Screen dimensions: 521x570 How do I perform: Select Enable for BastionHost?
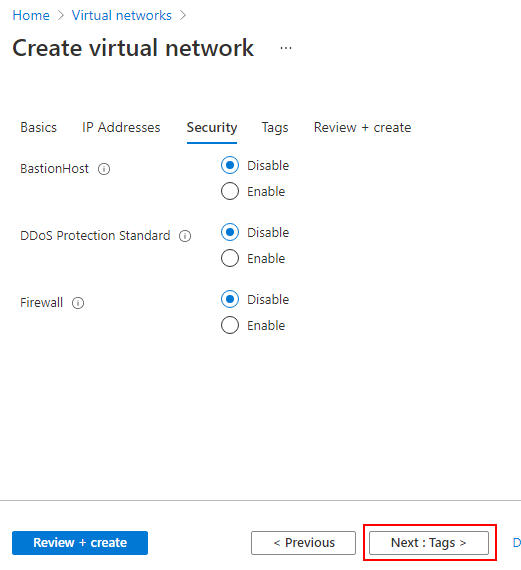(x=230, y=191)
